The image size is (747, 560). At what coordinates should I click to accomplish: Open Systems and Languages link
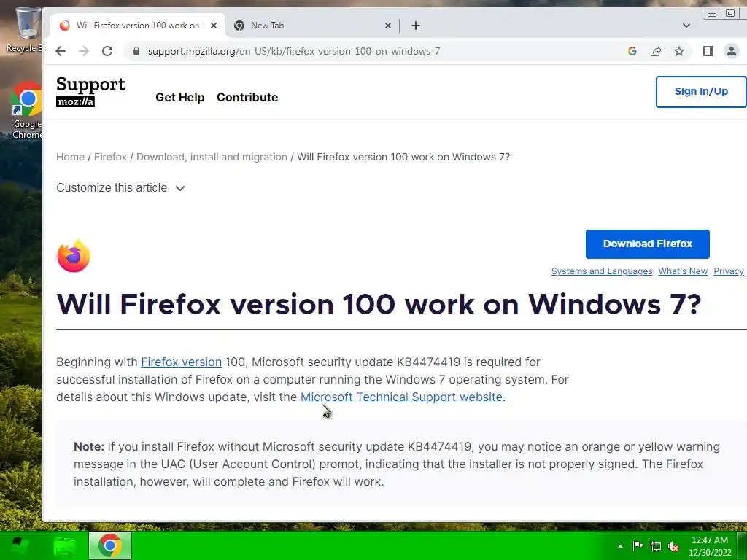pyautogui.click(x=602, y=271)
